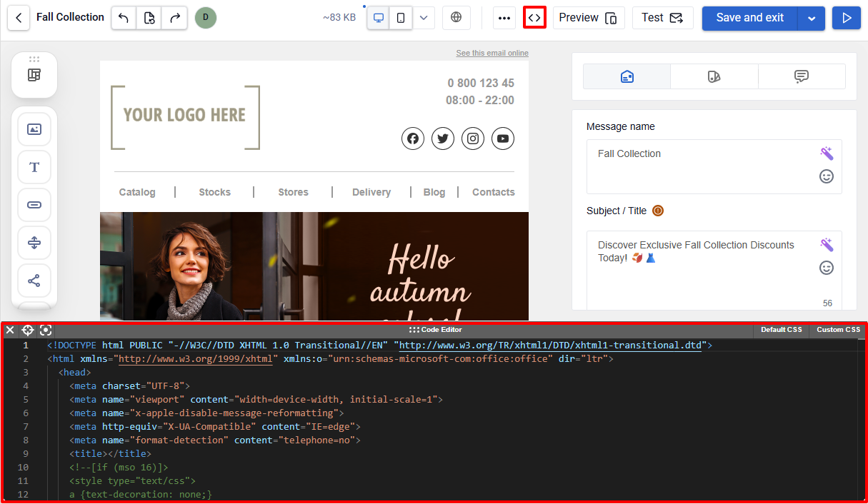
Task: Click the globe language icon
Action: tap(457, 18)
